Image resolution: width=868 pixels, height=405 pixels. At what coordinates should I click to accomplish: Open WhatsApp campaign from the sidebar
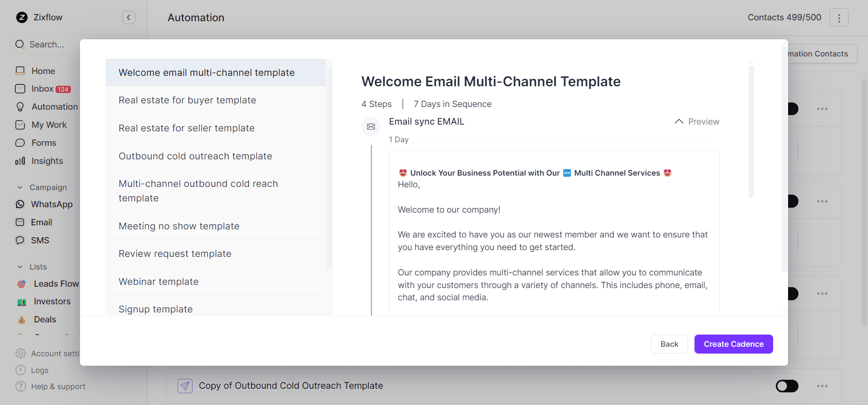click(x=51, y=205)
